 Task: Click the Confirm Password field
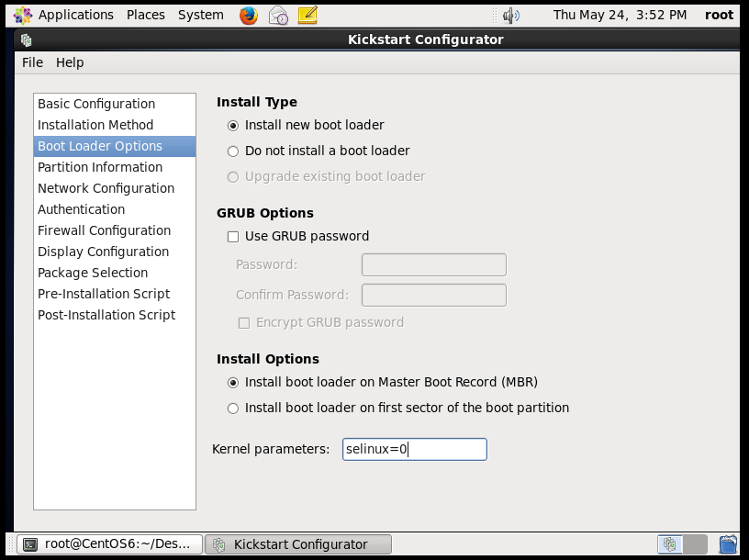[x=434, y=295]
